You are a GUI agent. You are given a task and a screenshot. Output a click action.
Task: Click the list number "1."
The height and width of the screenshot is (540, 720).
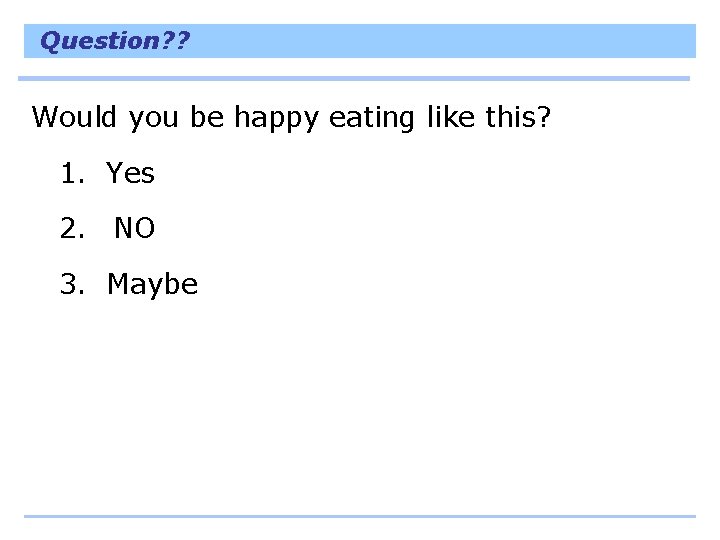[73, 173]
